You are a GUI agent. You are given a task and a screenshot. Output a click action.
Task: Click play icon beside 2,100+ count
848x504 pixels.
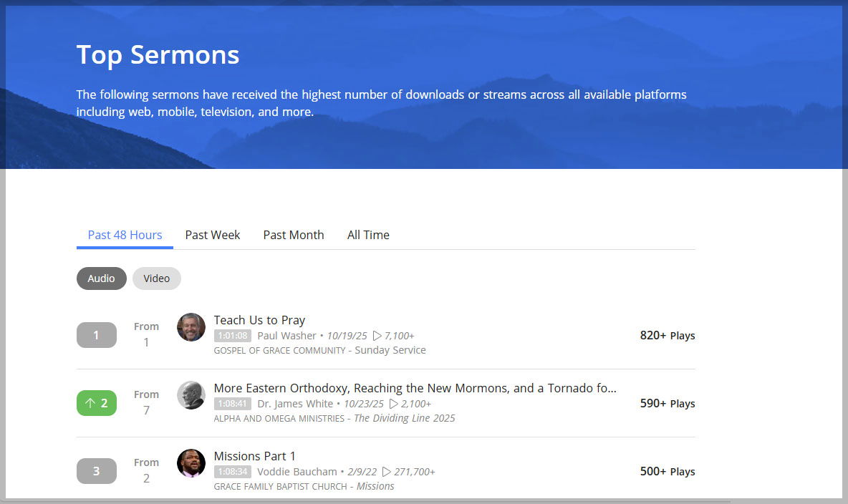coord(394,404)
